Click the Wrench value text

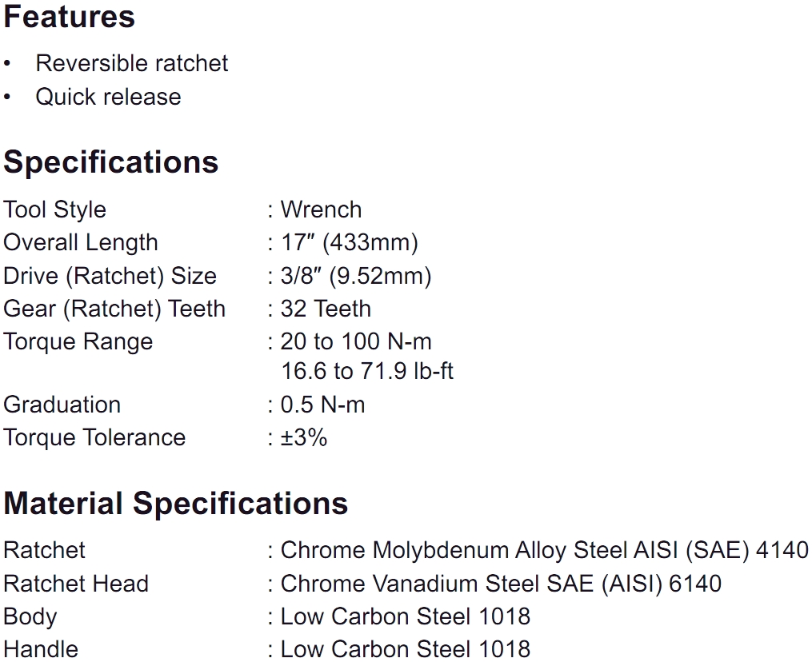321,209
